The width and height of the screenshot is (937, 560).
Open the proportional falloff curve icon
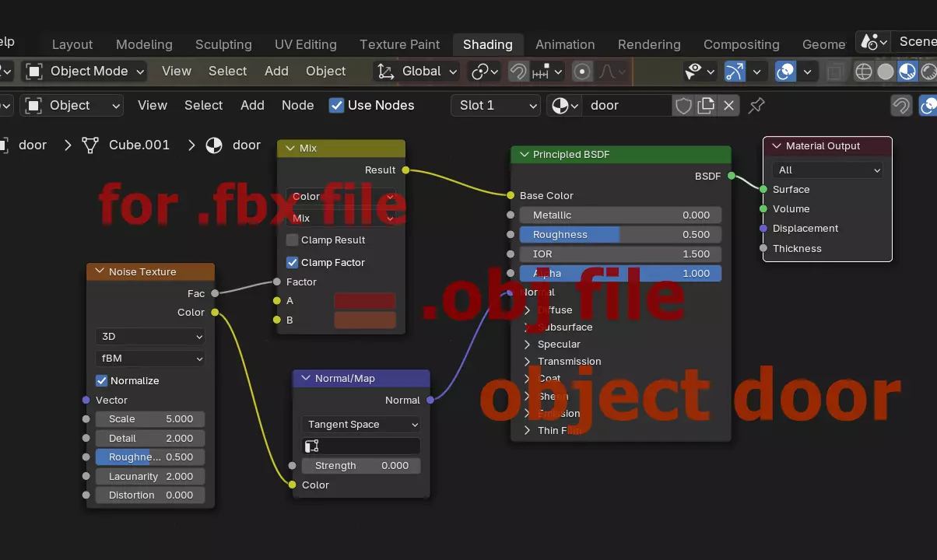612,72
